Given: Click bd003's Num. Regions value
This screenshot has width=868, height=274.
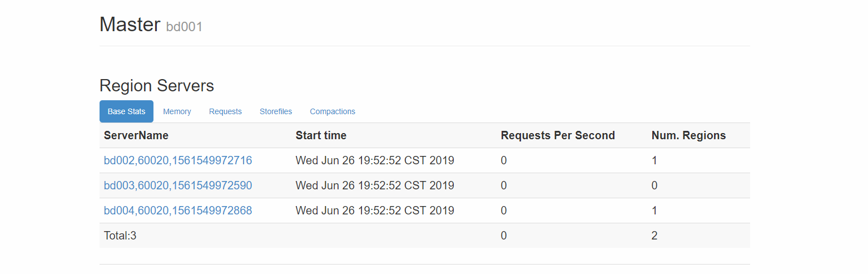Looking at the screenshot, I should (654, 185).
